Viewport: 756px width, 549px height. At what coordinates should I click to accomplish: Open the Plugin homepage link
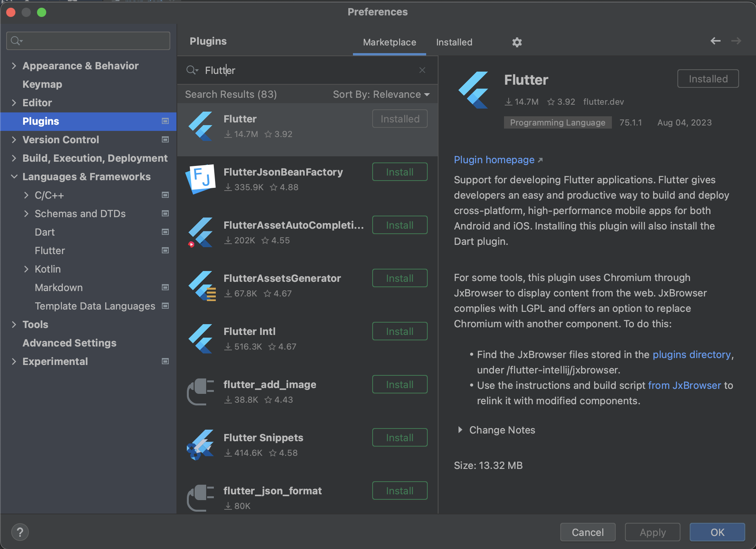point(498,160)
